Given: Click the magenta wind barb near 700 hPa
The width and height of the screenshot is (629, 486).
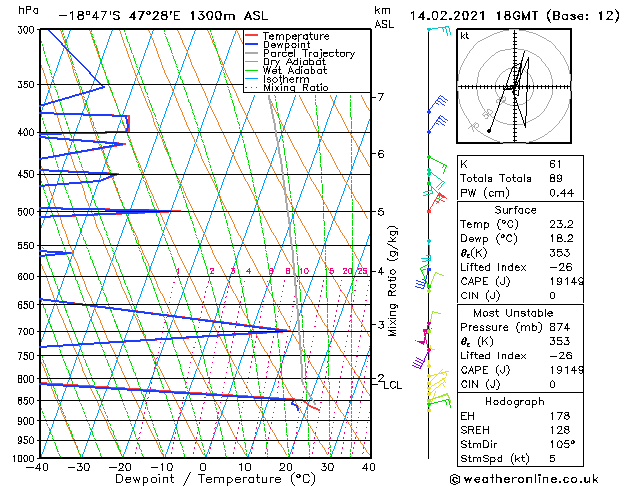Looking at the screenshot, I should pyautogui.click(x=423, y=336).
